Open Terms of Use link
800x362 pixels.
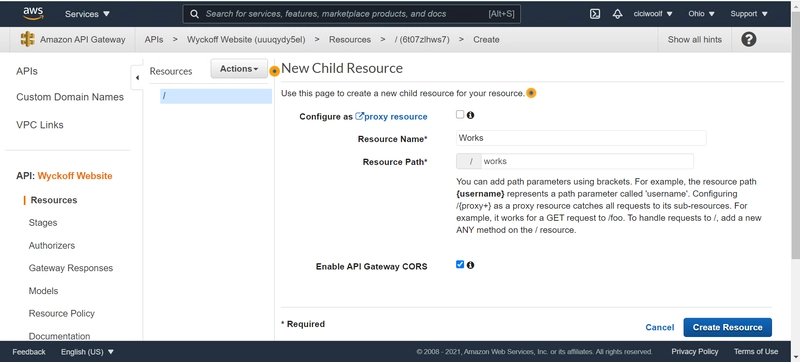(x=756, y=351)
